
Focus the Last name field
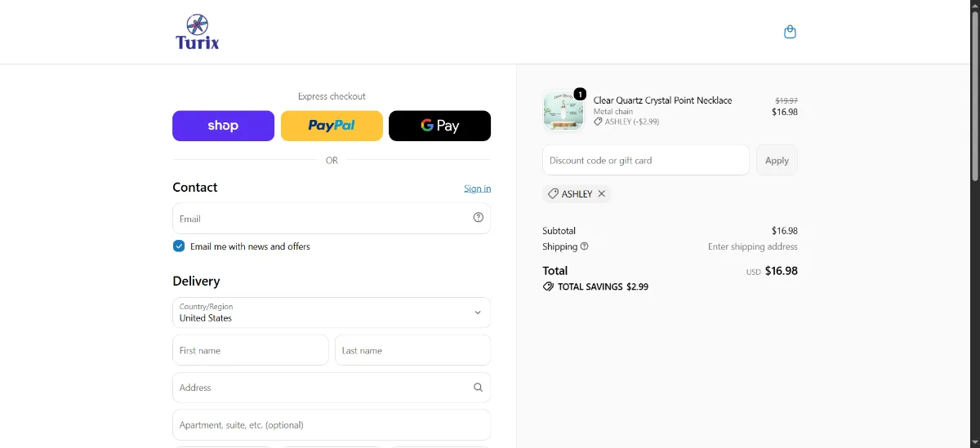pos(412,350)
